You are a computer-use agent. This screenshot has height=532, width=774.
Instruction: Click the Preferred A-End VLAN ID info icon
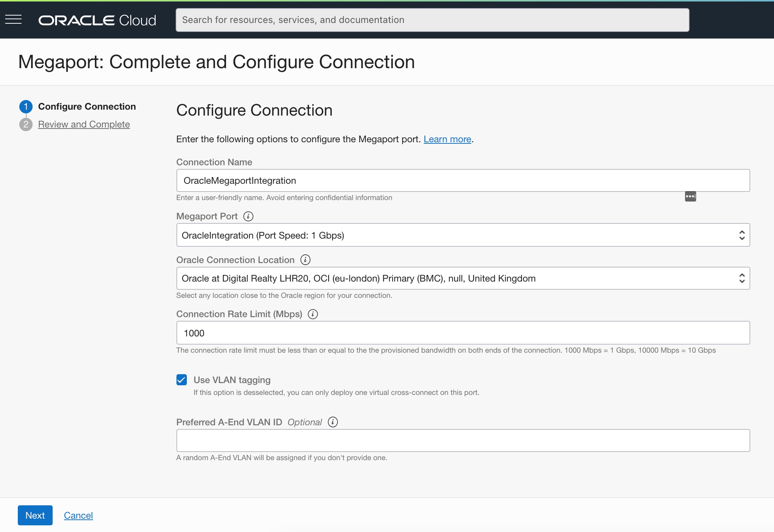[333, 422]
